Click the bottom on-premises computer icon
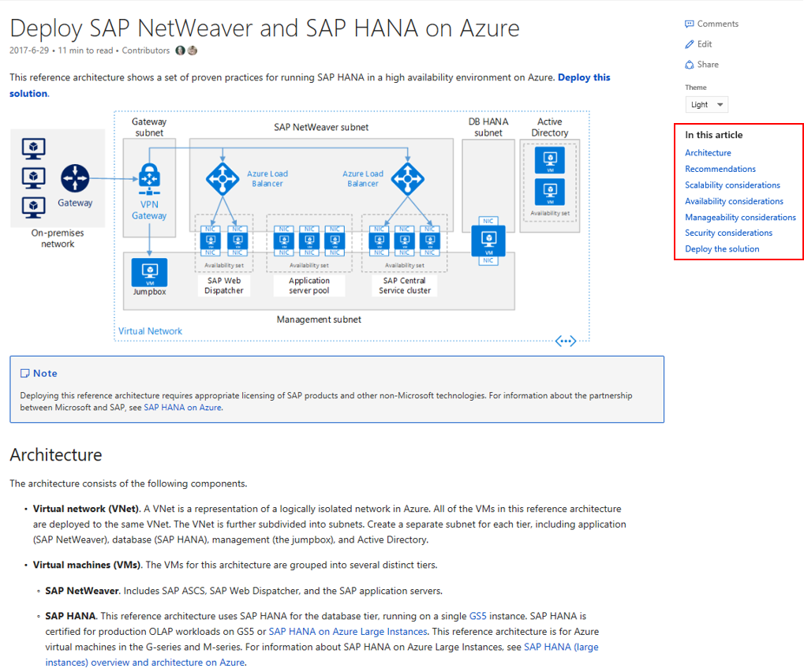The height and width of the screenshot is (672, 804). (x=33, y=207)
